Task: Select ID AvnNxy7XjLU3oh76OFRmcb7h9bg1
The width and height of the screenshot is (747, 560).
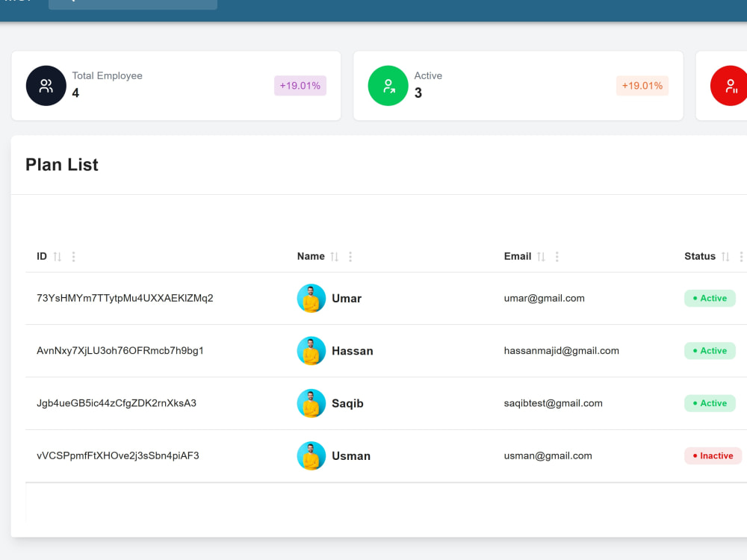Action: tap(120, 350)
